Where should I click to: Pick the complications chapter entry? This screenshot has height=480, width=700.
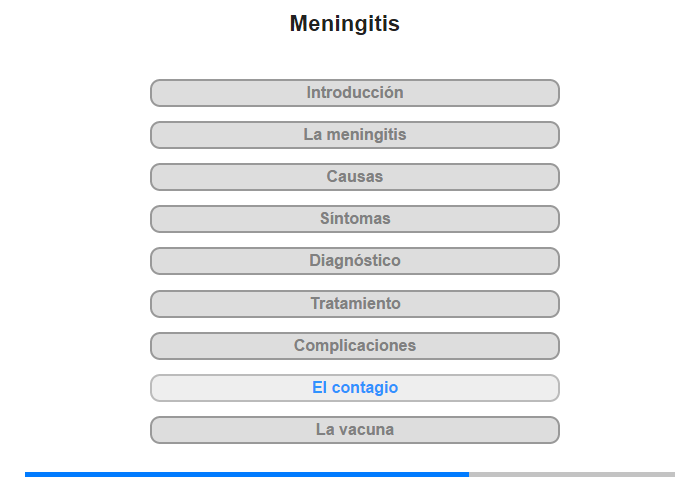pos(354,346)
